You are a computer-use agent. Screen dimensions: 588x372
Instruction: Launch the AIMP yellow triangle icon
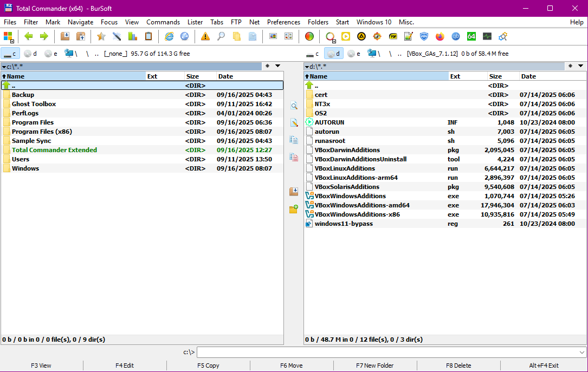[361, 36]
